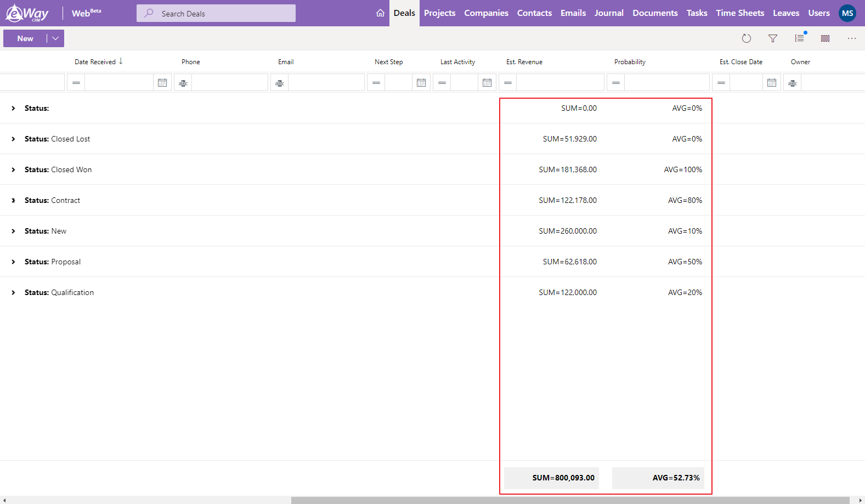
Task: Open the more options ellipsis menu
Action: [852, 38]
